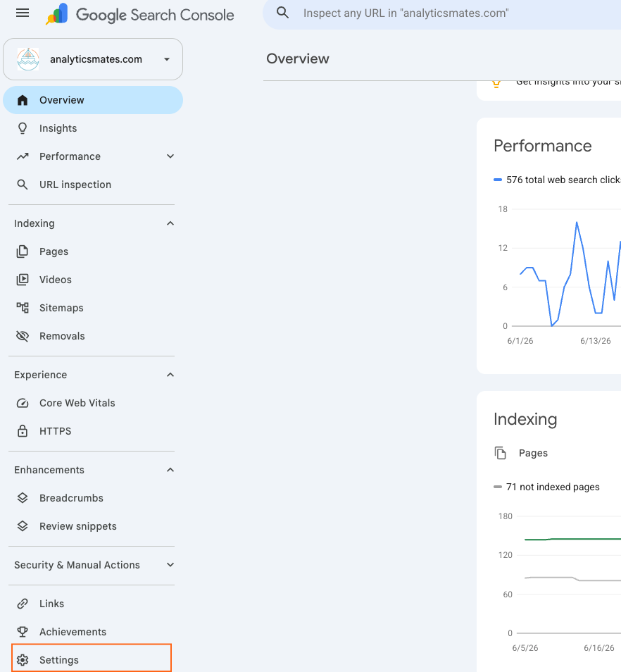Screen dimensions: 621x672
Task: Click the Performance card title
Action: click(x=543, y=146)
